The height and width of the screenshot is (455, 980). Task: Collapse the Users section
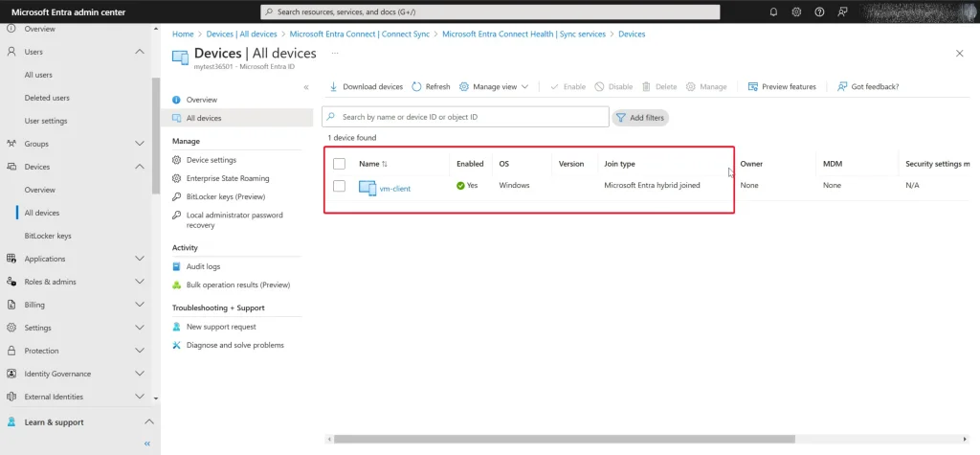[140, 52]
